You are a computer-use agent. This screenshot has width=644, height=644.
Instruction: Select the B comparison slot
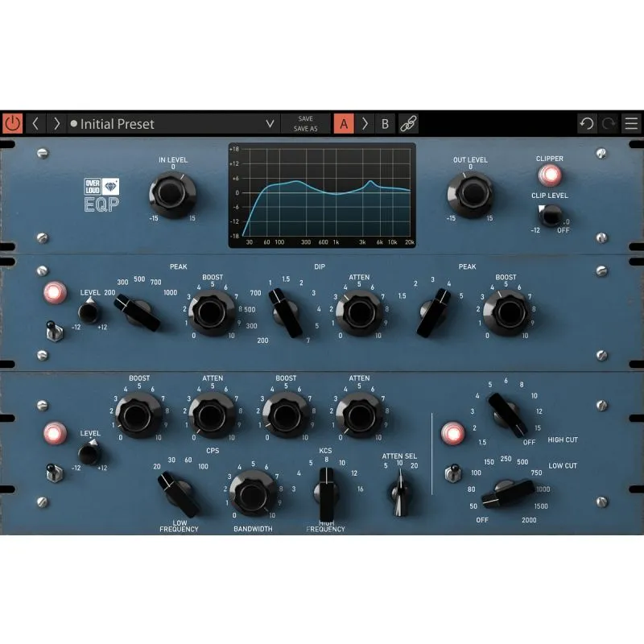coord(385,124)
